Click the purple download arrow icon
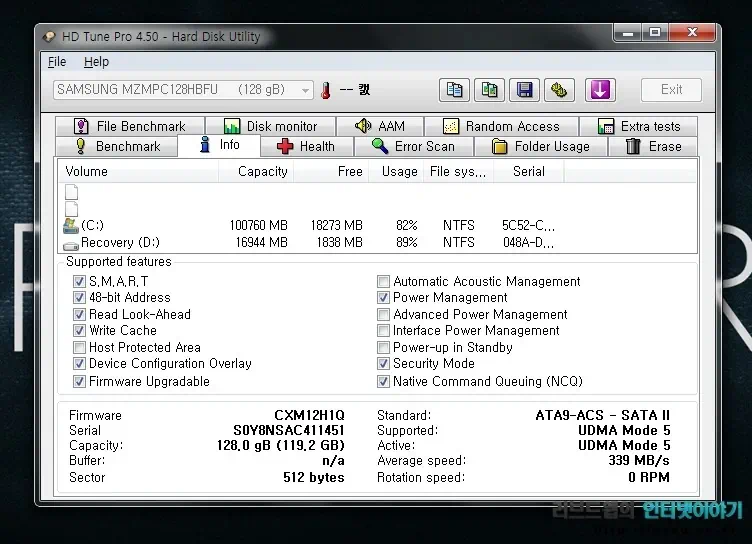This screenshot has height=544, width=752. pos(600,90)
